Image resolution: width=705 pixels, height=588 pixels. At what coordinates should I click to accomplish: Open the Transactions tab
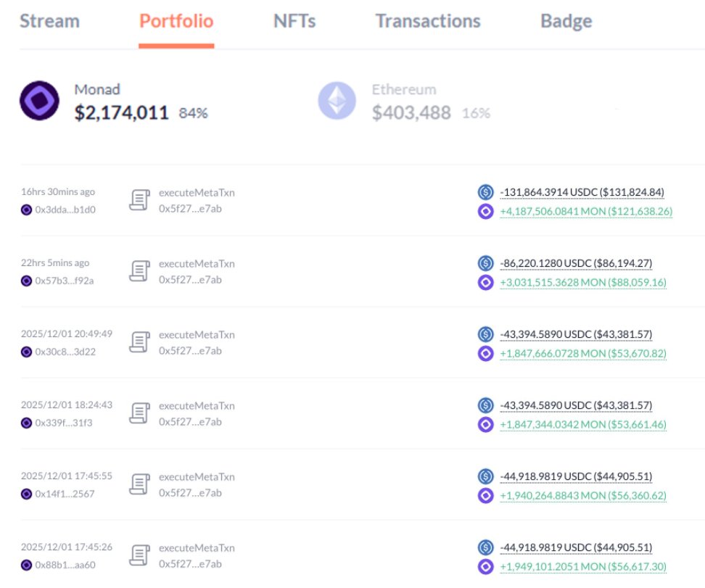click(x=428, y=21)
